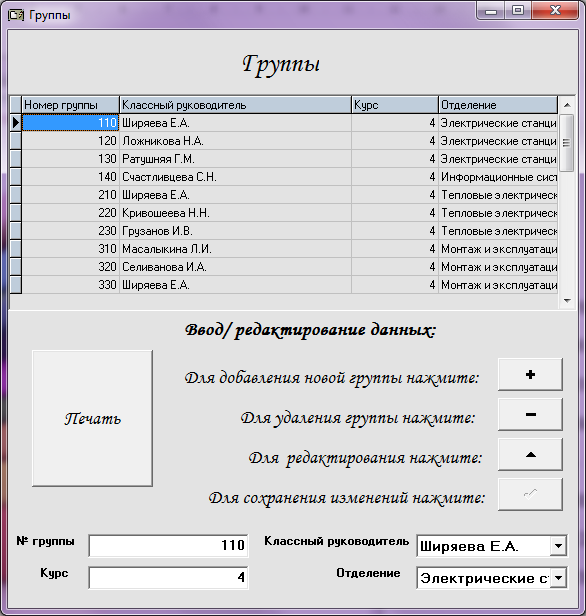This screenshot has height=616, width=586.
Task: Click the table scrollbar up arrow
Action: click(x=567, y=105)
